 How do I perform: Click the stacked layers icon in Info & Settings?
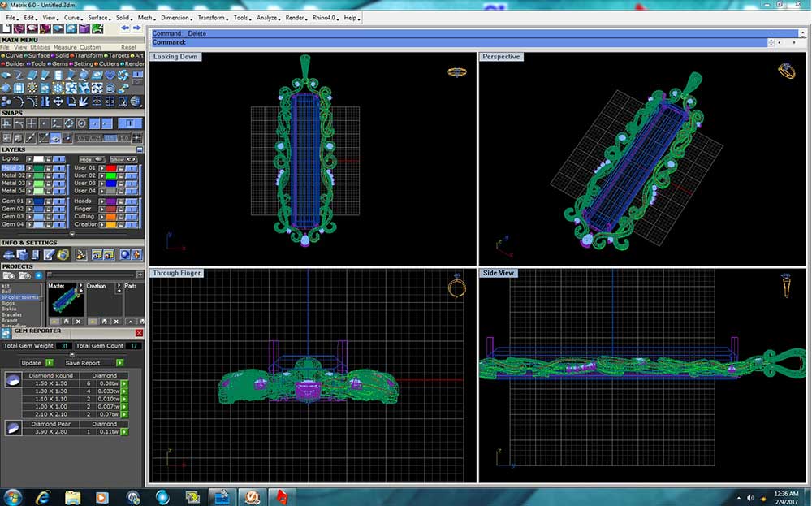9,255
